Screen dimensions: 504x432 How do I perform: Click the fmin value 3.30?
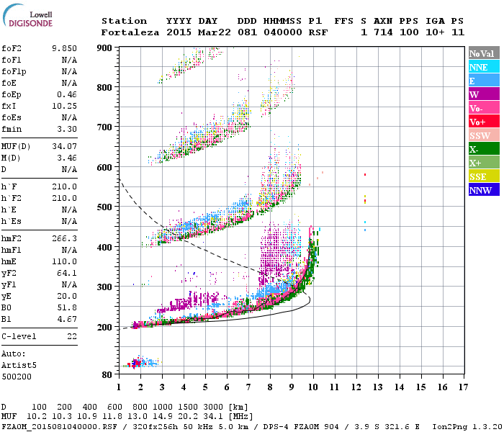[67, 129]
